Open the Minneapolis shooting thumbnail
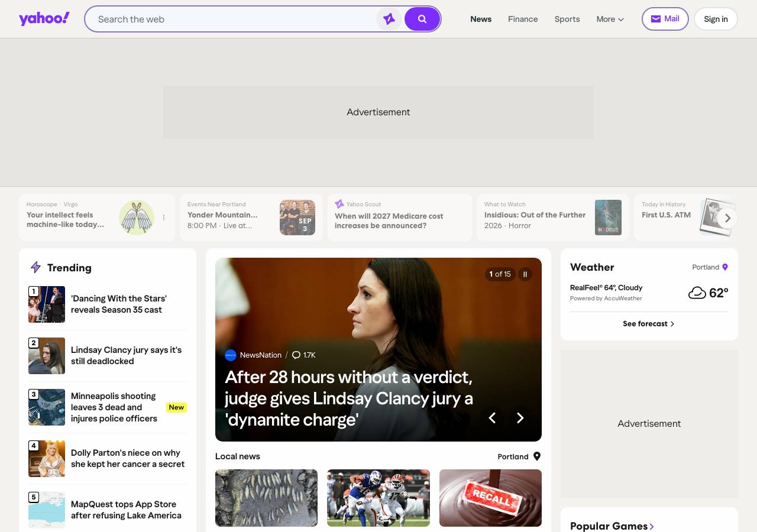Viewport: 757px width, 532px height. click(x=47, y=407)
